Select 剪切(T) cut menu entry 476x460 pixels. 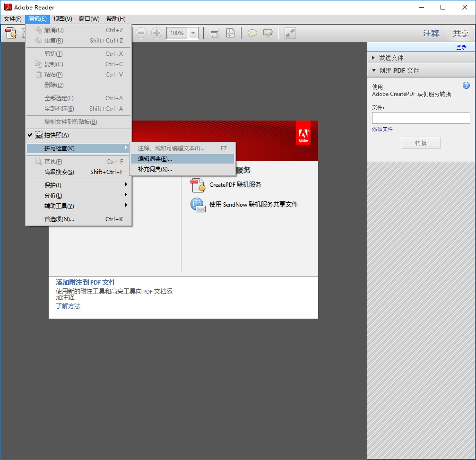(78, 54)
